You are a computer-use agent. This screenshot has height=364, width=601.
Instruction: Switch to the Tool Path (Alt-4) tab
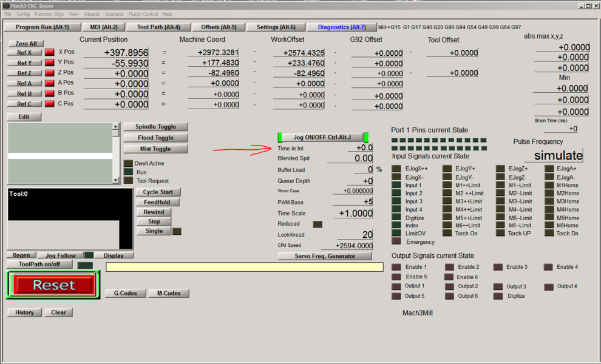(x=158, y=27)
